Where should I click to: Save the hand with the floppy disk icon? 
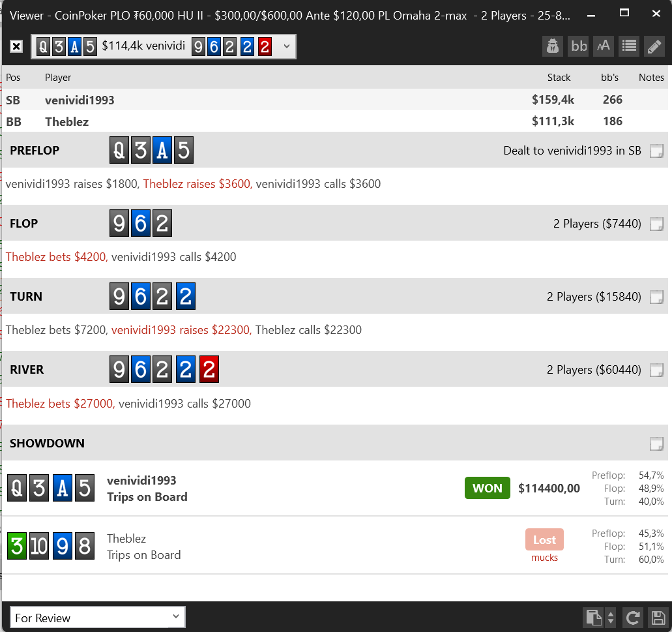[x=658, y=618]
